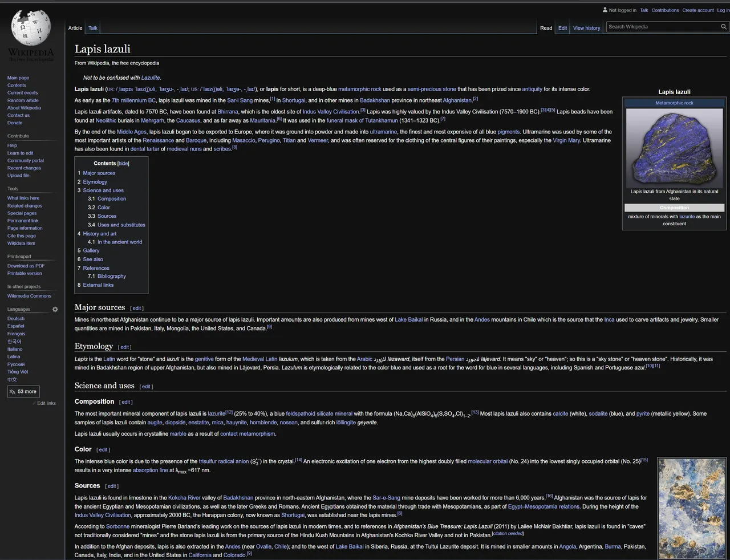This screenshot has height=560, width=730.
Task: Switch language to Русский
Action: (16, 364)
